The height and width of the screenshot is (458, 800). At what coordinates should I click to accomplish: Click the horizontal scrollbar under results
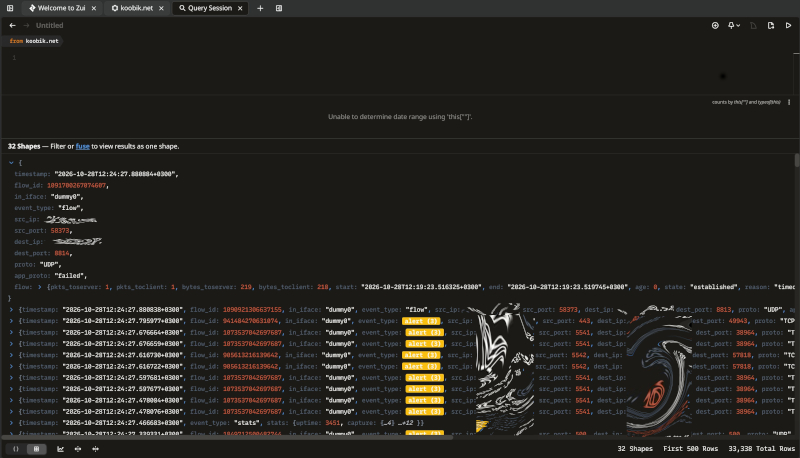click(x=227, y=437)
